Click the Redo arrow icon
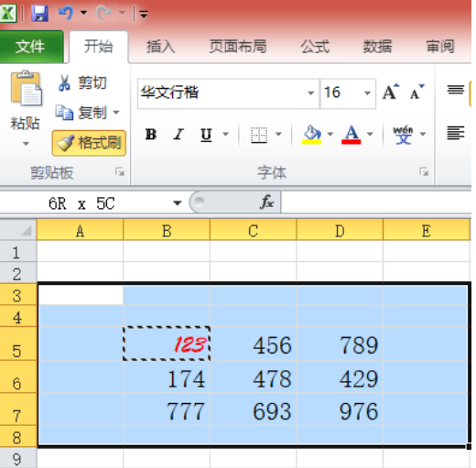Image resolution: width=476 pixels, height=468 pixels. (104, 13)
